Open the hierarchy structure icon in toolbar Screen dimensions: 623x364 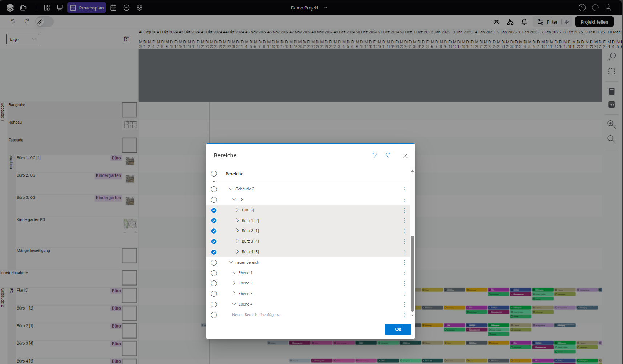pyautogui.click(x=510, y=22)
